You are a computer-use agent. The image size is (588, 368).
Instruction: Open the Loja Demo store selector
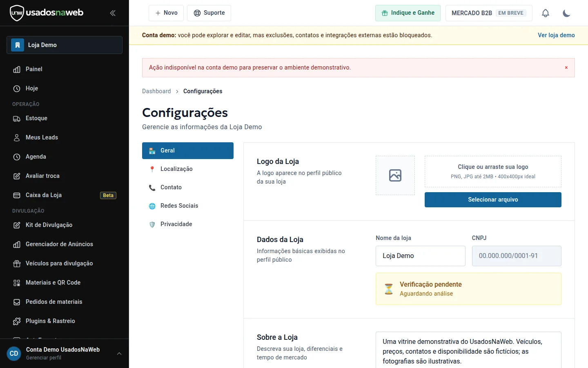pyautogui.click(x=65, y=45)
